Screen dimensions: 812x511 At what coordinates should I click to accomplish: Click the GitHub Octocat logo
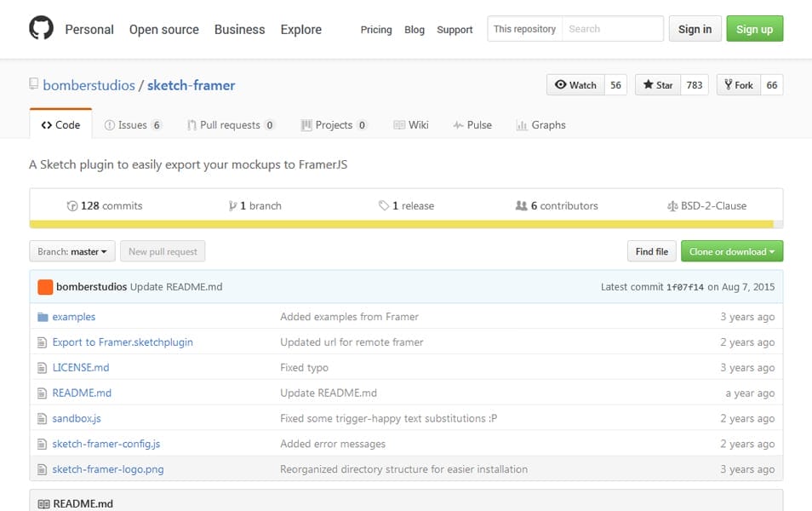point(41,29)
